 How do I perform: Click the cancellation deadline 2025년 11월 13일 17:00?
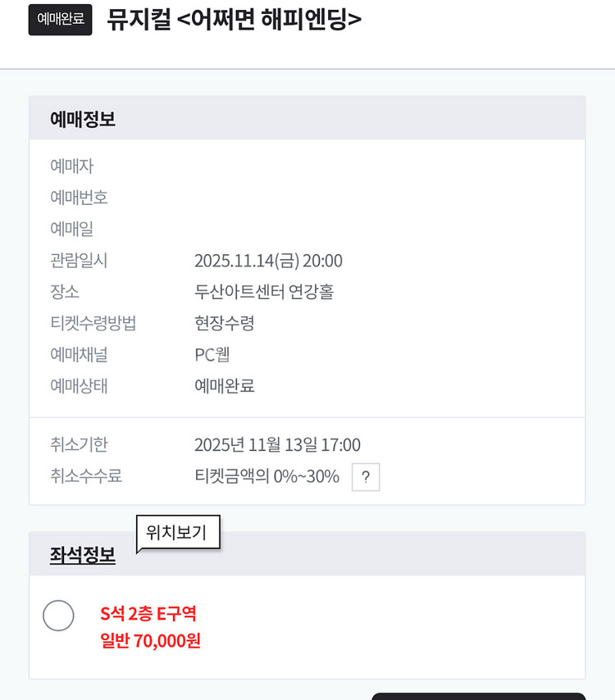pos(277,445)
